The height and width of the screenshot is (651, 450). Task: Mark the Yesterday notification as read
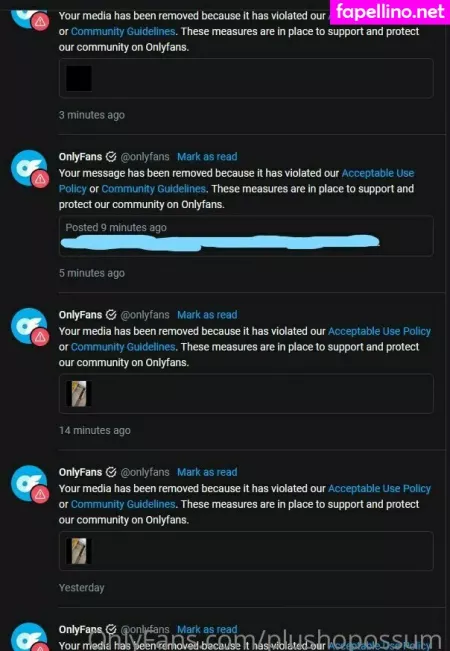pos(207,472)
